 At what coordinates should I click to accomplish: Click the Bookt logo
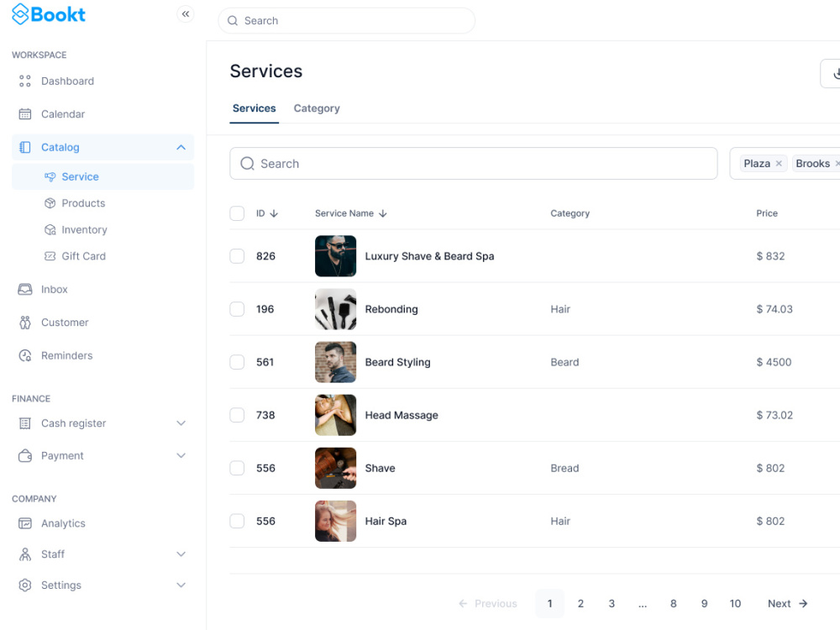click(x=48, y=14)
